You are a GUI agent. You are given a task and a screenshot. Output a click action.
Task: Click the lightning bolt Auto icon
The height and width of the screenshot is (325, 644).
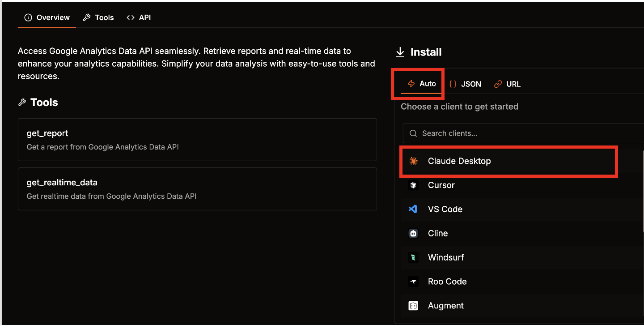coord(411,84)
